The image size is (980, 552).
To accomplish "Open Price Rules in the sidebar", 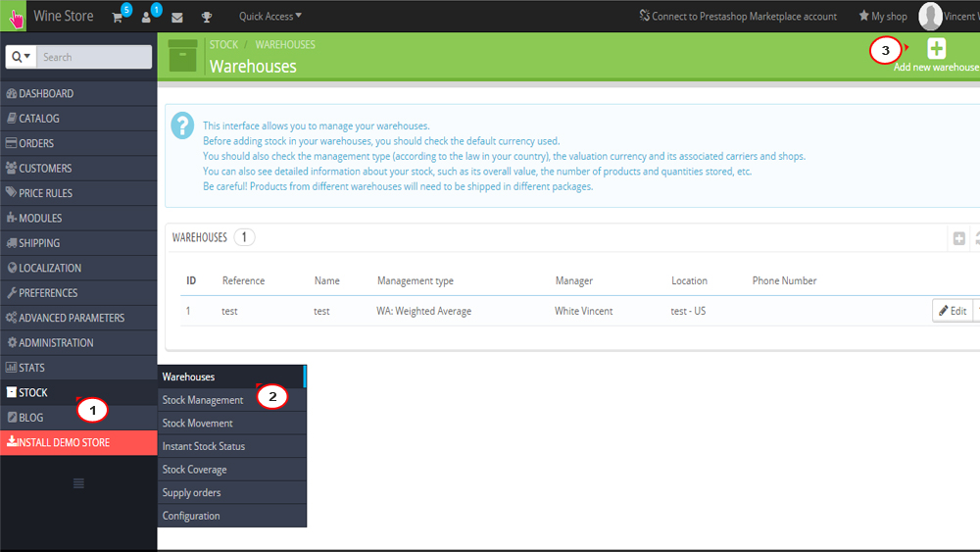I will coord(78,193).
